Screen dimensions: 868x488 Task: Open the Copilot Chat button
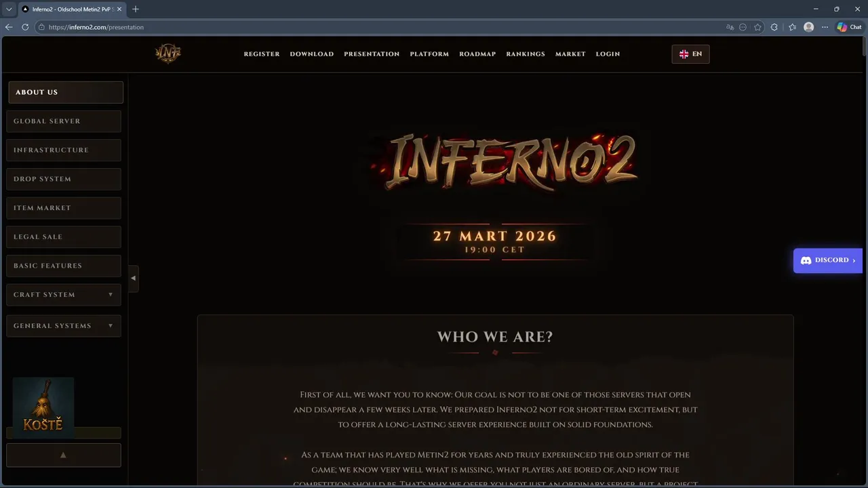[849, 27]
